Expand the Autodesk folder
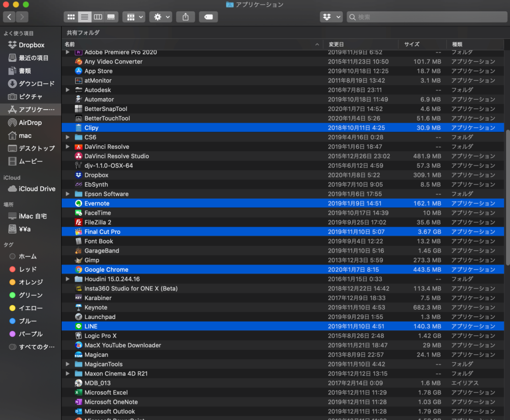 click(67, 90)
